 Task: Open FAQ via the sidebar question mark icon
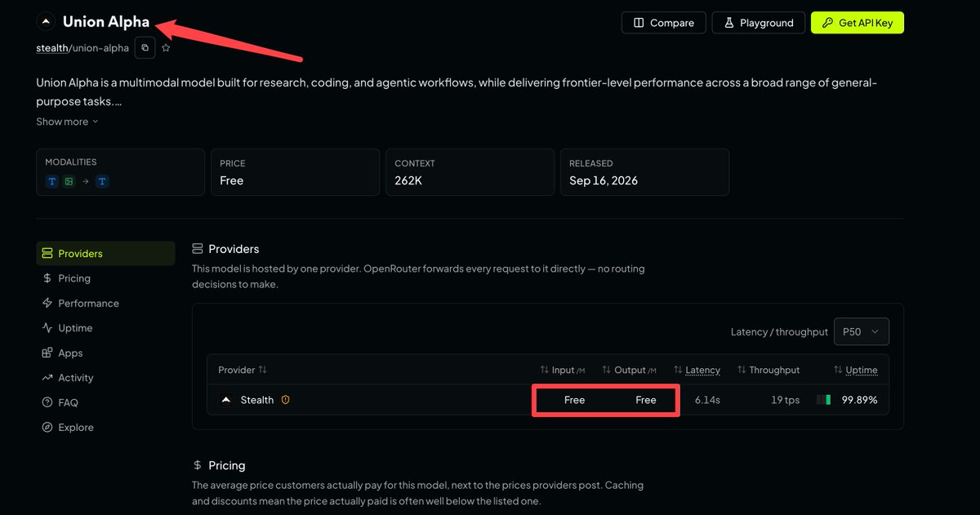(47, 402)
